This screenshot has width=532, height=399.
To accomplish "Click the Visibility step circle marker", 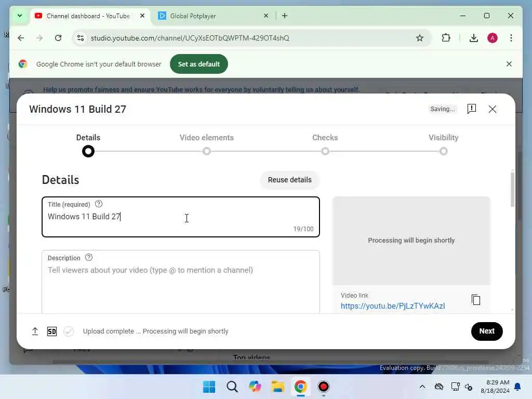I will (x=444, y=151).
